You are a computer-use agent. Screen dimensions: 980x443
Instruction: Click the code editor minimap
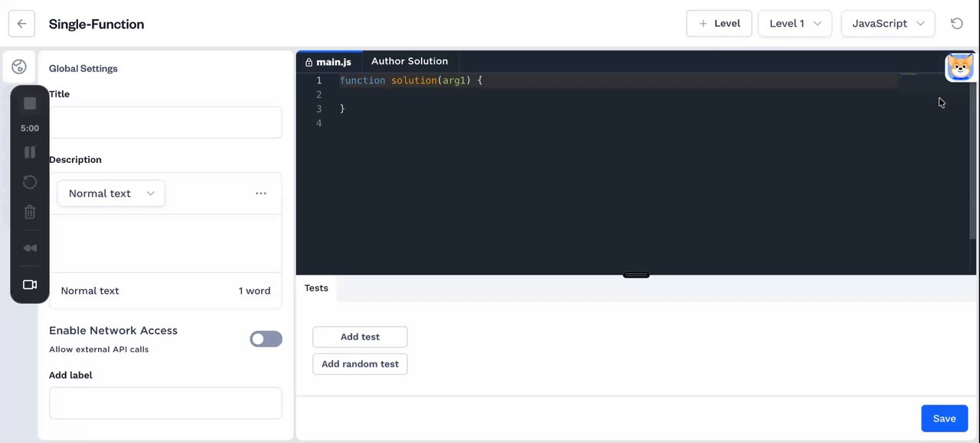909,74
